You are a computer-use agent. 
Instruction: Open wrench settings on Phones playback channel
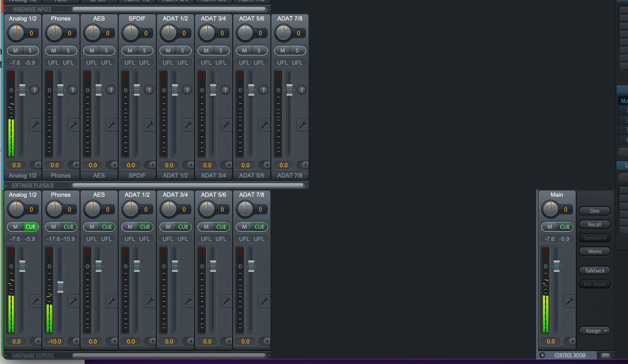point(73,301)
